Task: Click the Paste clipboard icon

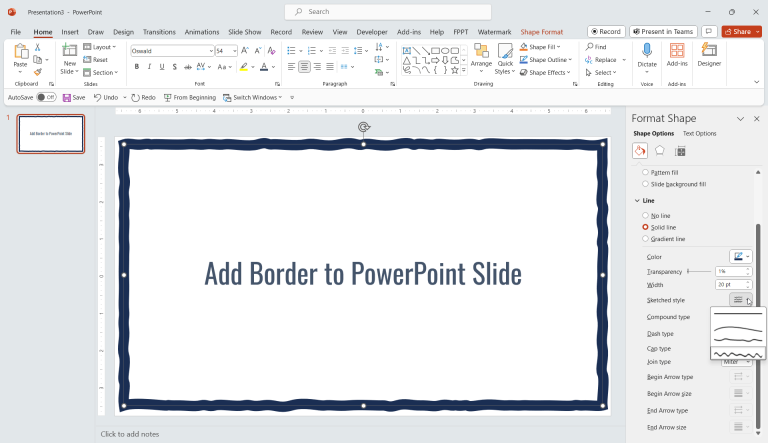Action: [x=20, y=52]
